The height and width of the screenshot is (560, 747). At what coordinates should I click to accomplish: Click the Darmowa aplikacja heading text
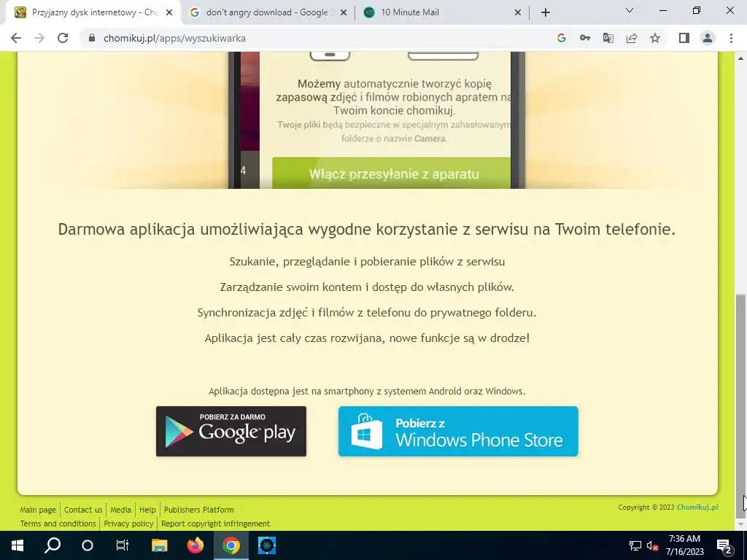(367, 229)
